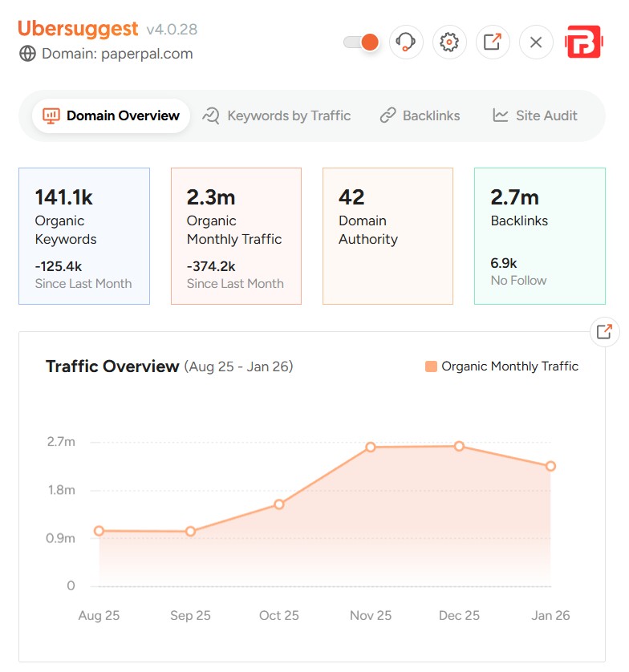Open settings via the gear icon
Image resolution: width=629 pixels, height=672 pixels.
(449, 42)
